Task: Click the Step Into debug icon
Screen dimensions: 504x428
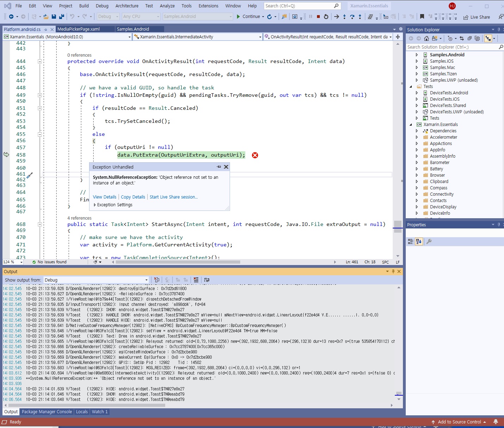Action: pos(344,17)
